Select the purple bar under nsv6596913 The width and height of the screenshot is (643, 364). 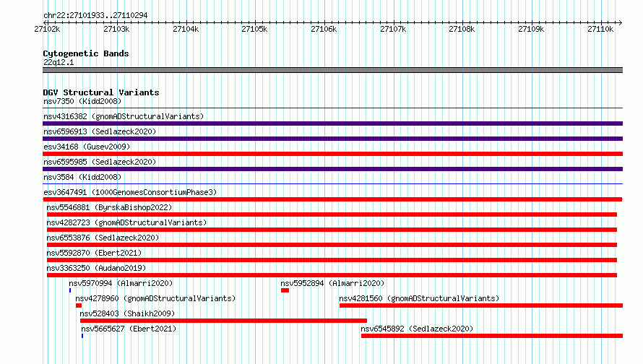click(332, 139)
